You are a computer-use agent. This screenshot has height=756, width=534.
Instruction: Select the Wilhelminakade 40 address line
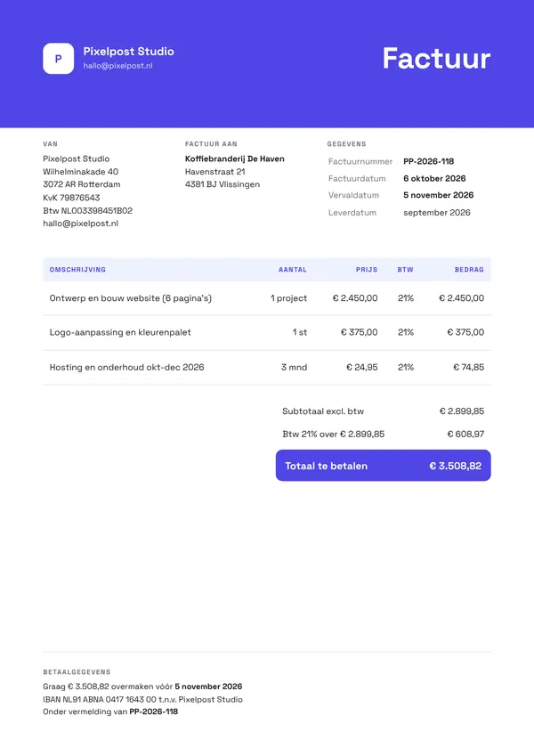click(x=80, y=172)
